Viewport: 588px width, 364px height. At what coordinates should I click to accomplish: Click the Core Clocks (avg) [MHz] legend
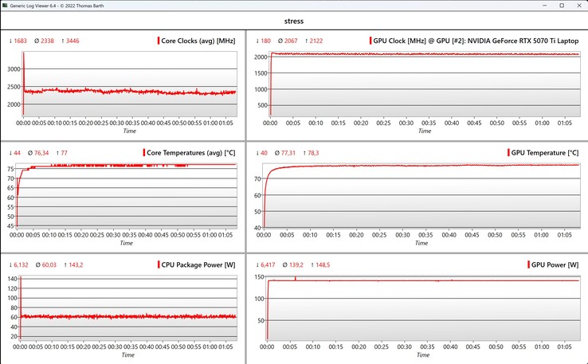point(198,41)
